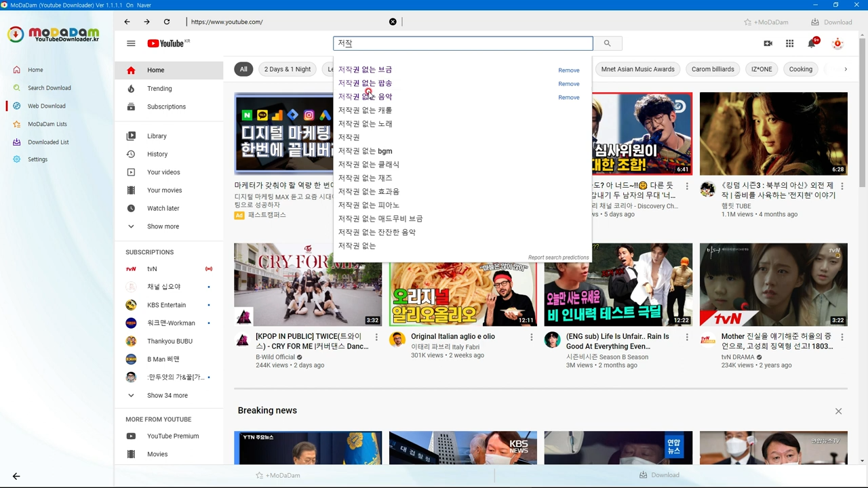This screenshot has width=868, height=488.
Task: Open YouTube Home in guide
Action: [x=169, y=70]
